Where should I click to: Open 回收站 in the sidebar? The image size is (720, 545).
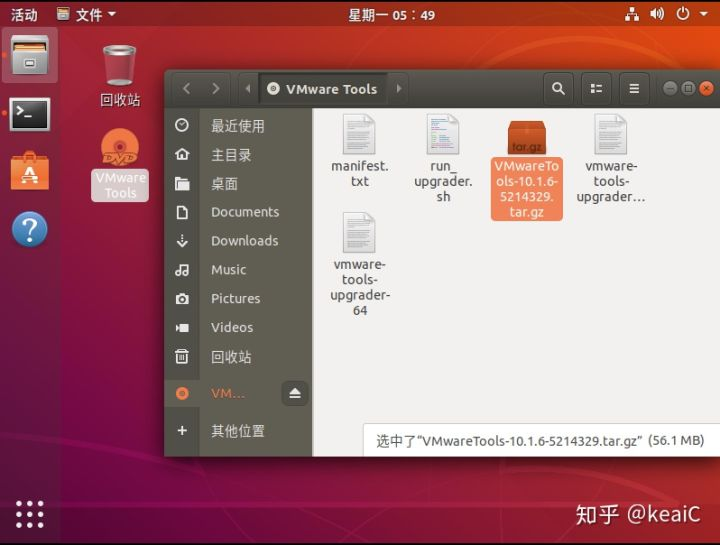pos(238,357)
